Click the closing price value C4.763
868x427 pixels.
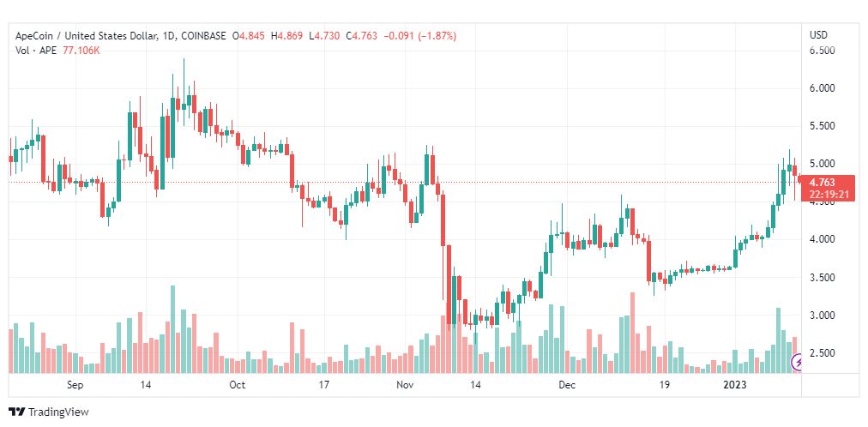coord(361,36)
